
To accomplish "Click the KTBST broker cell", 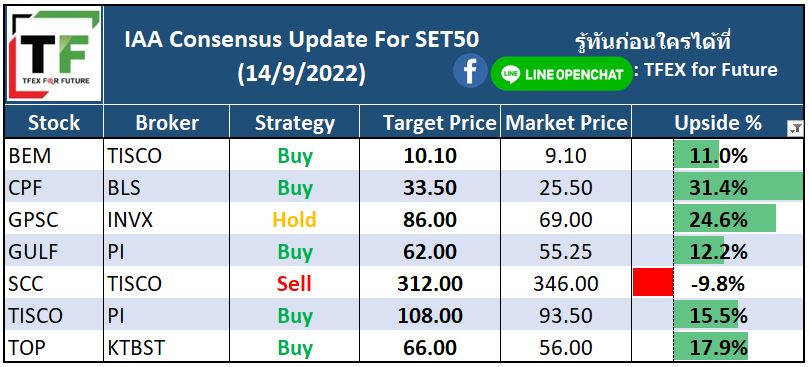I will tap(167, 347).
